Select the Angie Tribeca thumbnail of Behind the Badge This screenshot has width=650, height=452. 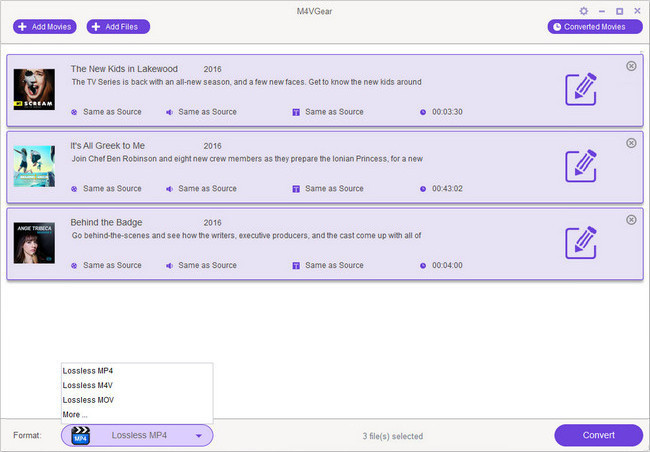[34, 243]
